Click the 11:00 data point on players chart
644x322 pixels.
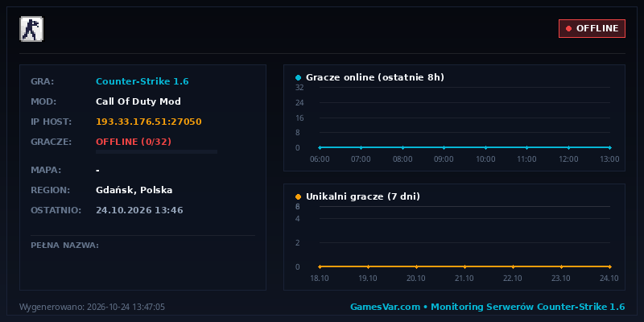pos(527,147)
